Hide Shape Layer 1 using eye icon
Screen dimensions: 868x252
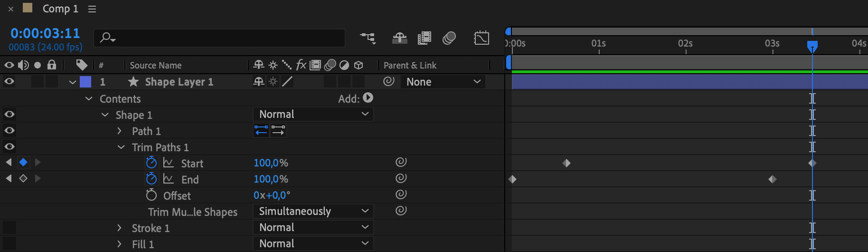point(9,82)
